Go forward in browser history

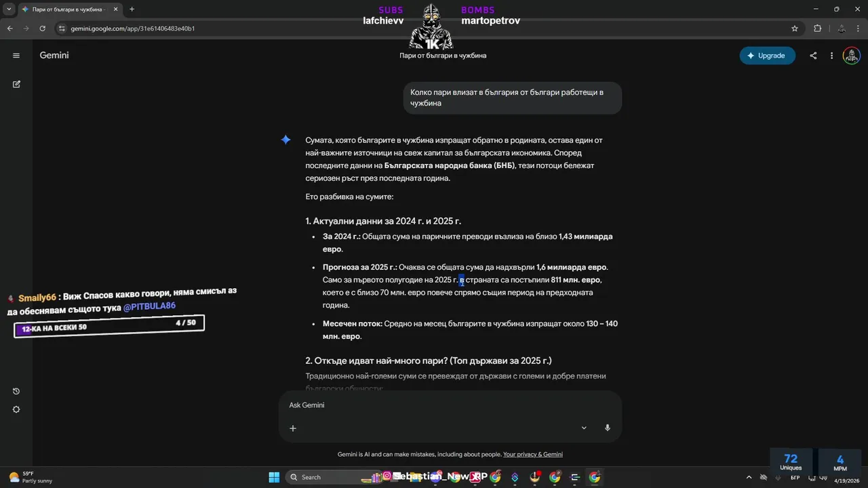[x=26, y=28]
